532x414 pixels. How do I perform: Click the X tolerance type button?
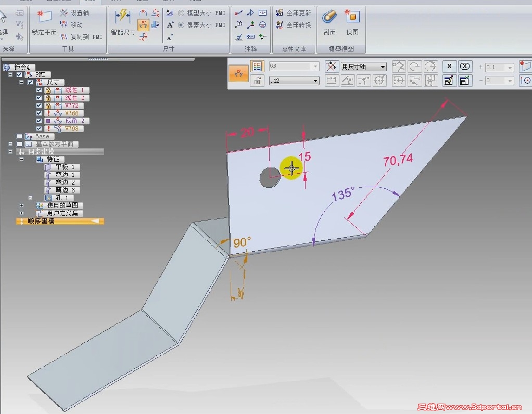pos(449,67)
